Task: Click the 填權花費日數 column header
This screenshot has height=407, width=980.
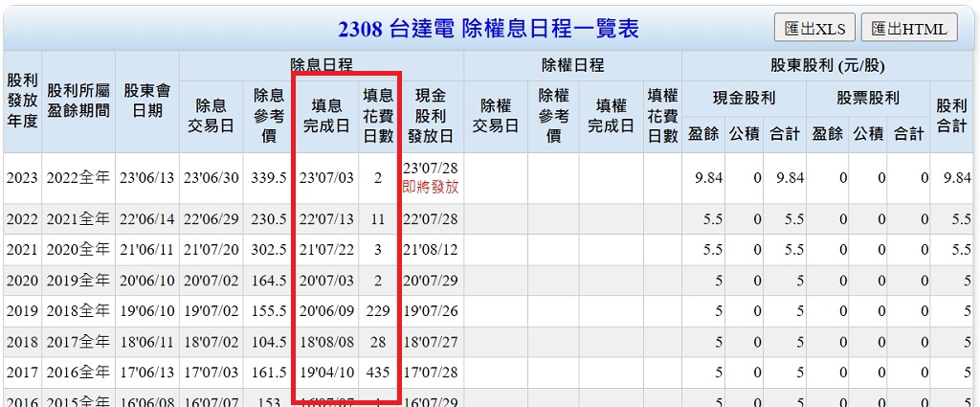Action: click(x=662, y=116)
